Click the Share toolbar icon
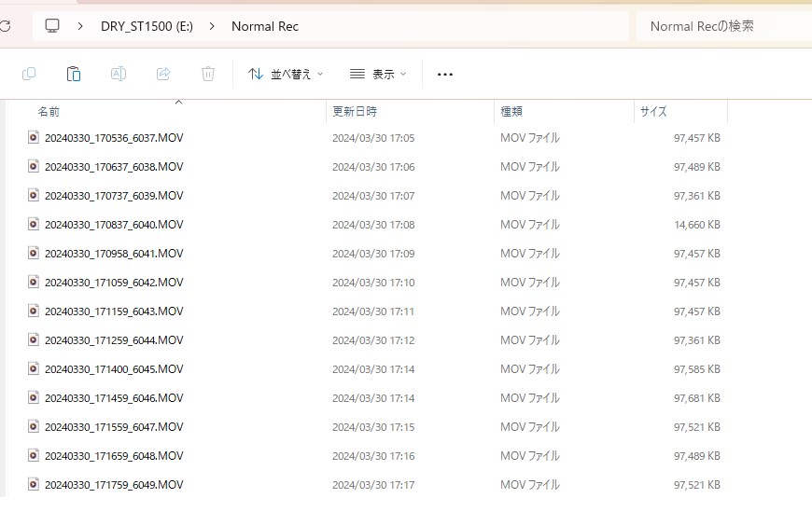Image resolution: width=812 pixels, height=512 pixels. pos(163,74)
